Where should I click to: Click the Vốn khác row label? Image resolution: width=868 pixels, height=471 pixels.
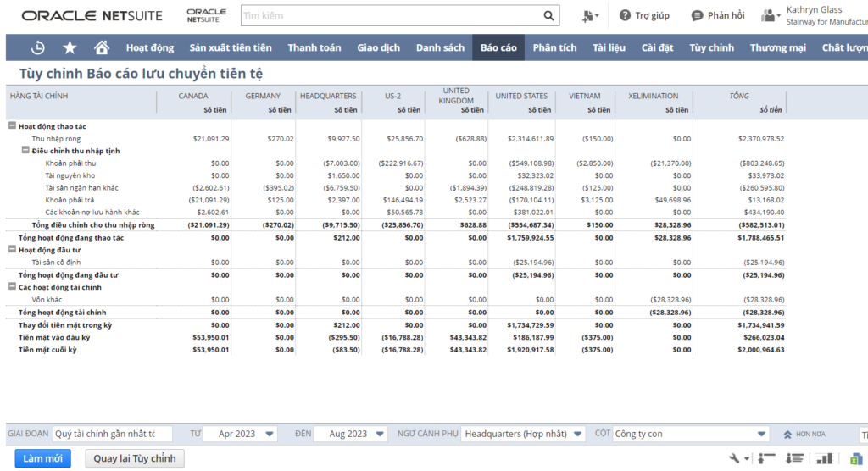tap(47, 299)
